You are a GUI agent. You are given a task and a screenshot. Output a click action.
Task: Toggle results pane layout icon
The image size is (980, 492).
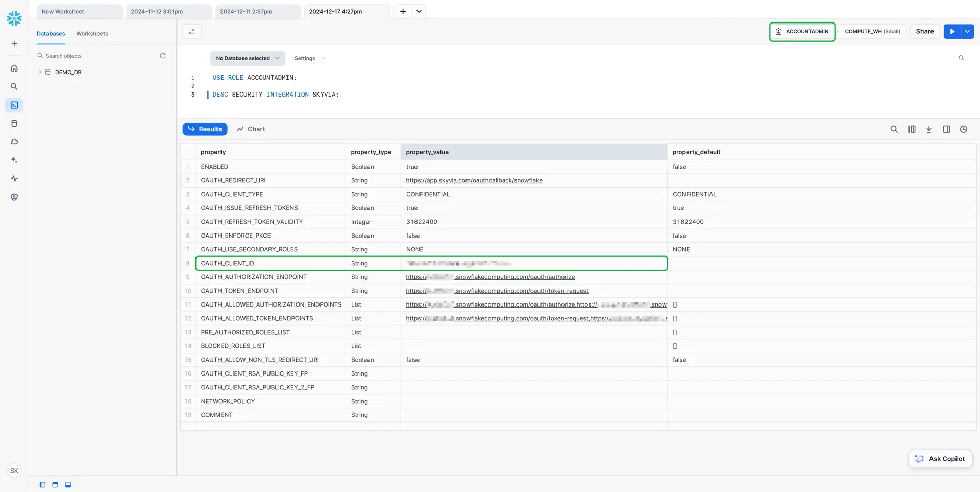pyautogui.click(x=68, y=485)
